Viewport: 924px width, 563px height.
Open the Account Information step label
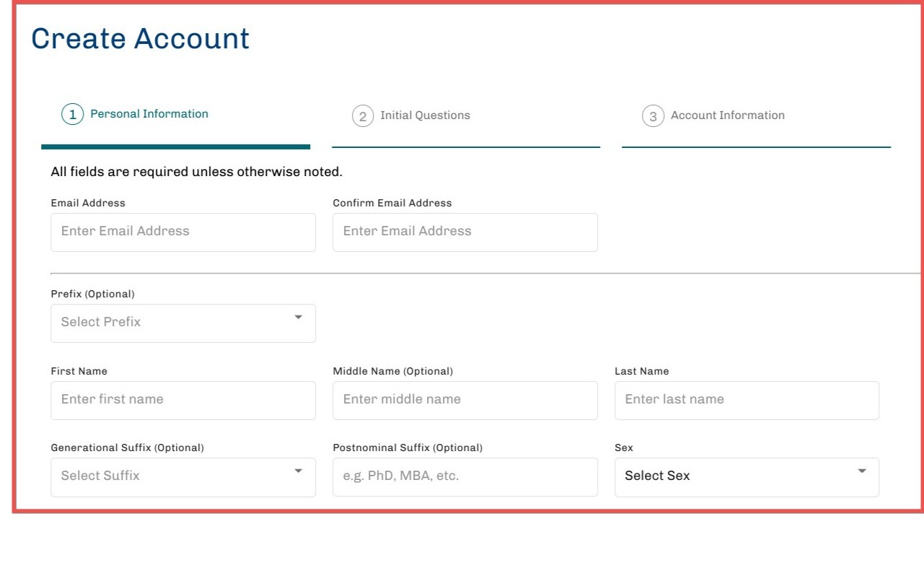pyautogui.click(x=727, y=115)
